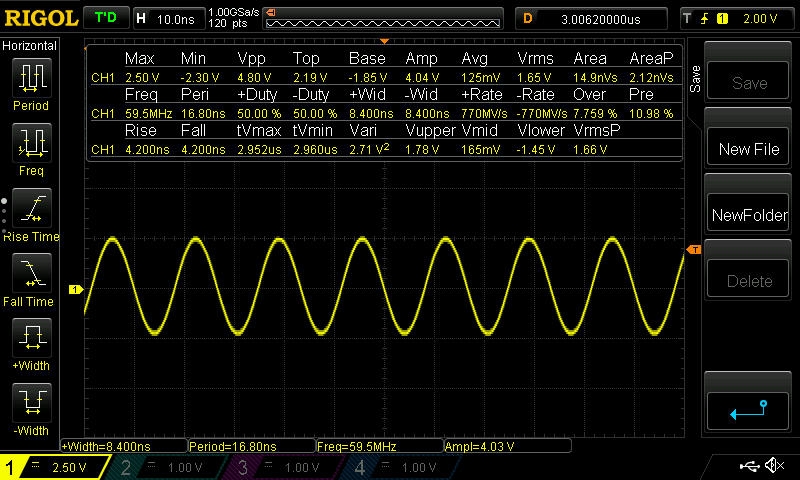Click the H 10.0ns timebase field
Image resolution: width=800 pixels, height=480 pixels.
pos(166,18)
